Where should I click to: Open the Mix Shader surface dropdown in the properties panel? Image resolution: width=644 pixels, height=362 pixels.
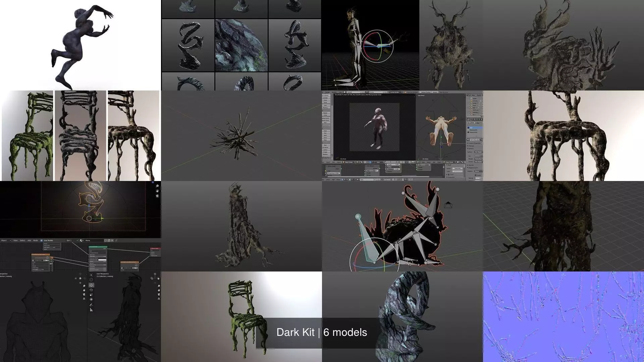pyautogui.click(x=479, y=152)
